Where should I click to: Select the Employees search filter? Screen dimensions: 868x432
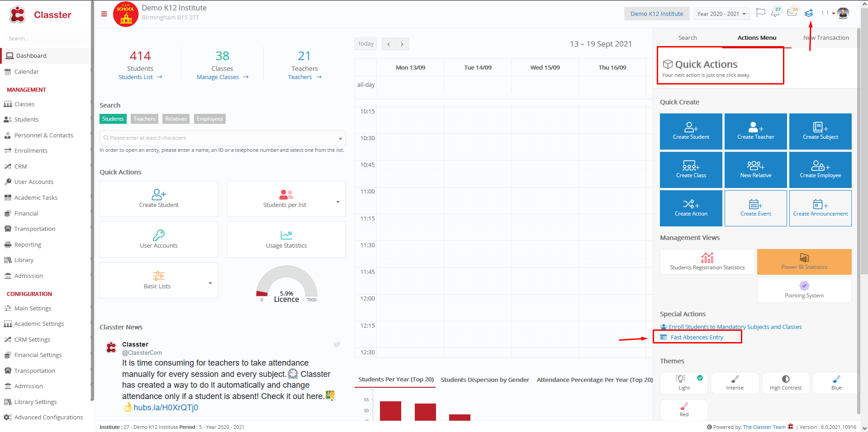click(210, 119)
